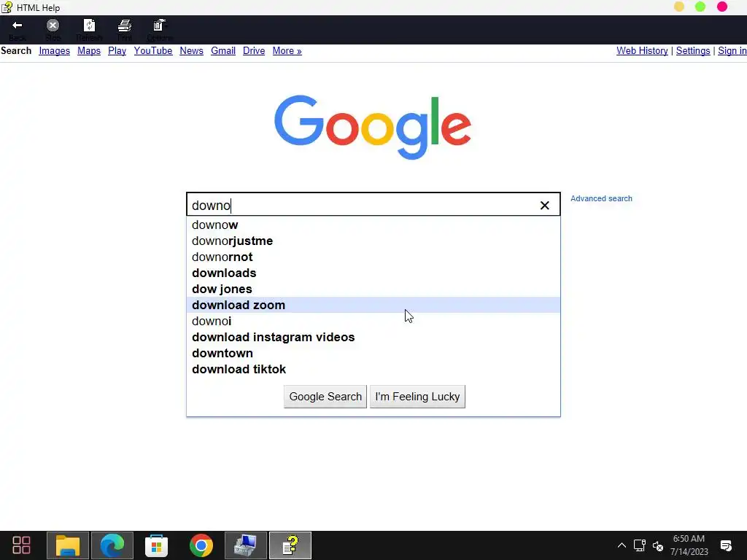
Task: Launch Google Chrome from taskbar
Action: [201, 545]
